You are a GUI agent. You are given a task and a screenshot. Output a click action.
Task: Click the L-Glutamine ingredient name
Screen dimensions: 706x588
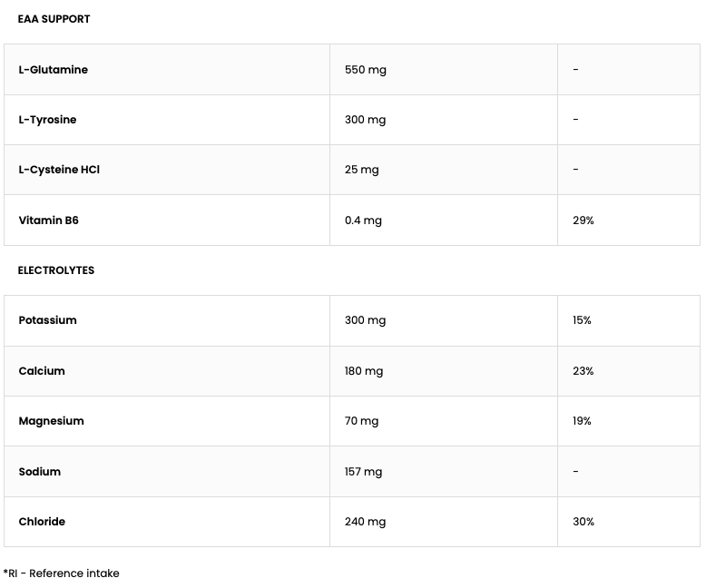point(53,70)
